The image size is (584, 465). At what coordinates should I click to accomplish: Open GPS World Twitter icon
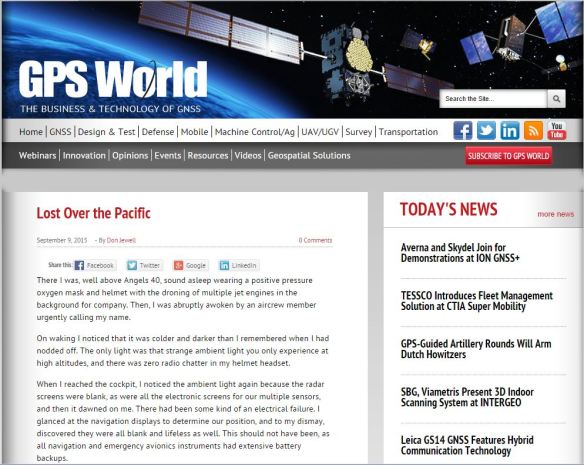tap(486, 131)
